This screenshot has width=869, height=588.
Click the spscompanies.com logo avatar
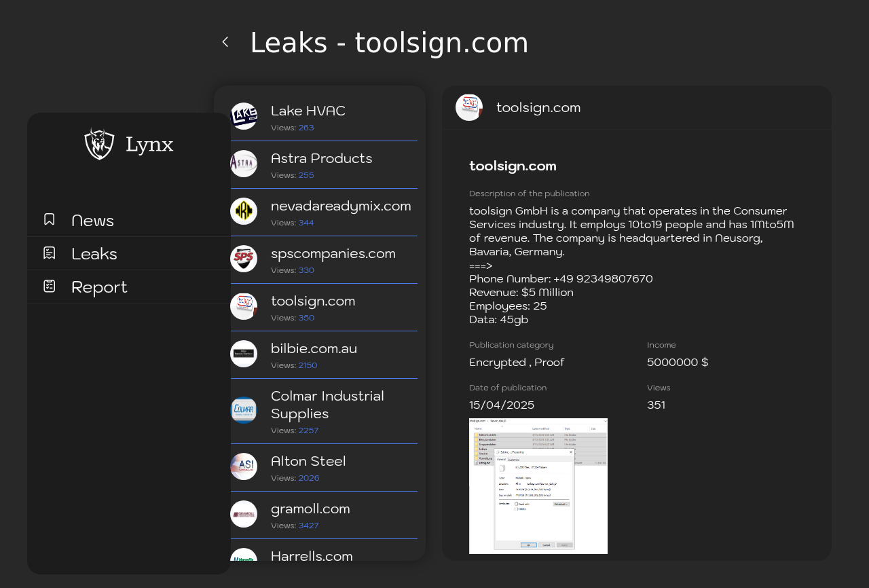244,259
